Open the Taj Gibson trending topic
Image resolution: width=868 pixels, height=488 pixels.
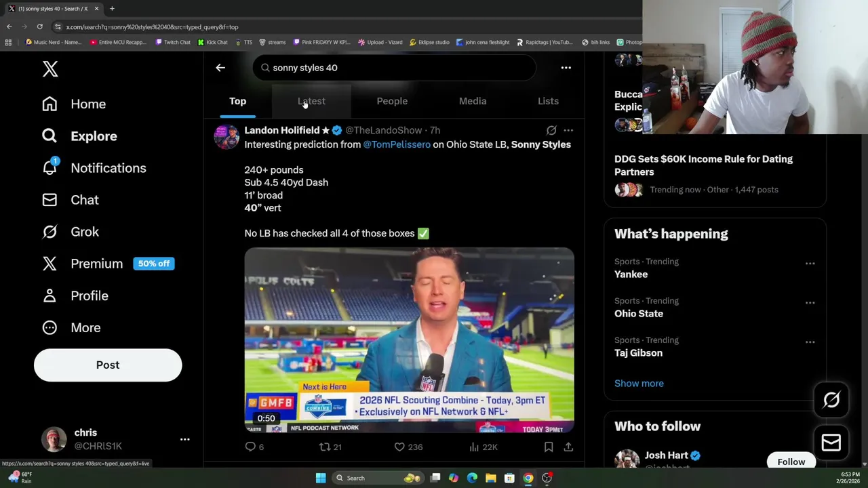(x=638, y=353)
